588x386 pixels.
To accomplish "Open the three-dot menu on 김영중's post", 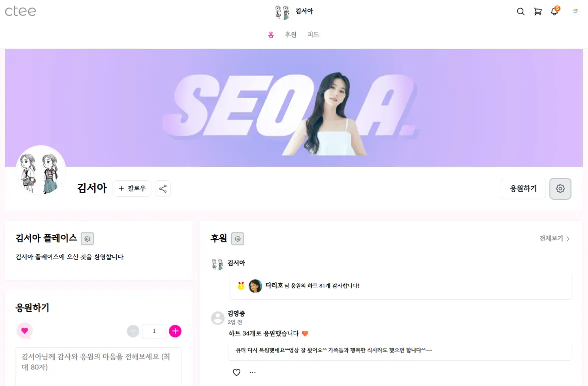I will tap(253, 372).
